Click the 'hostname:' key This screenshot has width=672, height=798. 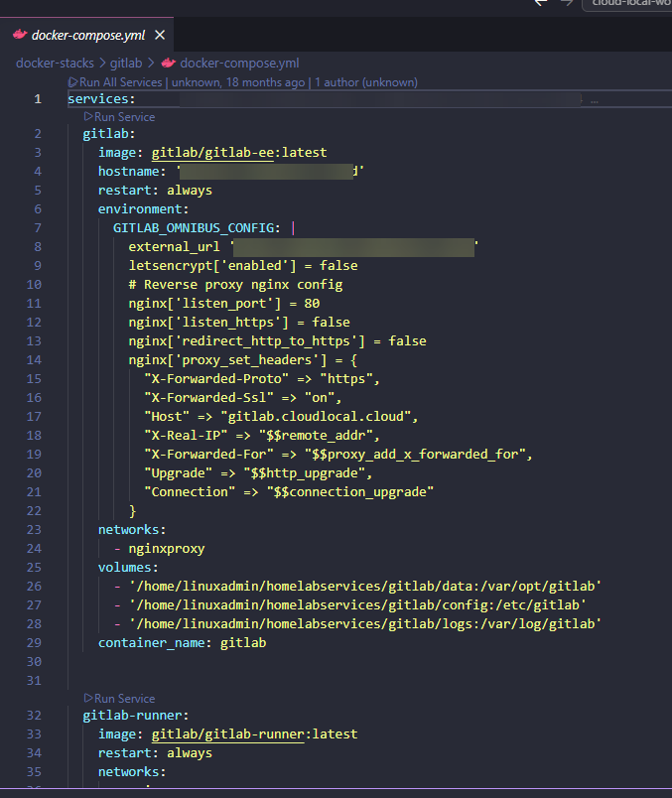click(x=132, y=172)
